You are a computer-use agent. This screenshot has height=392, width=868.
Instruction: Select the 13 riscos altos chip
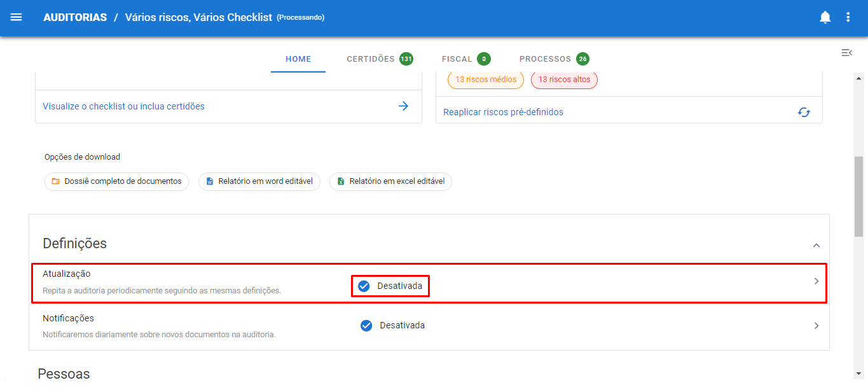tap(564, 80)
